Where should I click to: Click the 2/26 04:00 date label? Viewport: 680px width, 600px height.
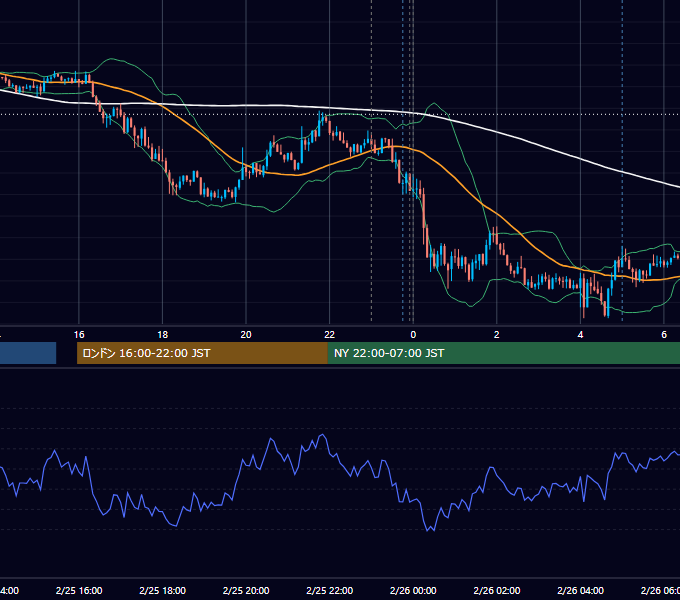580,590
